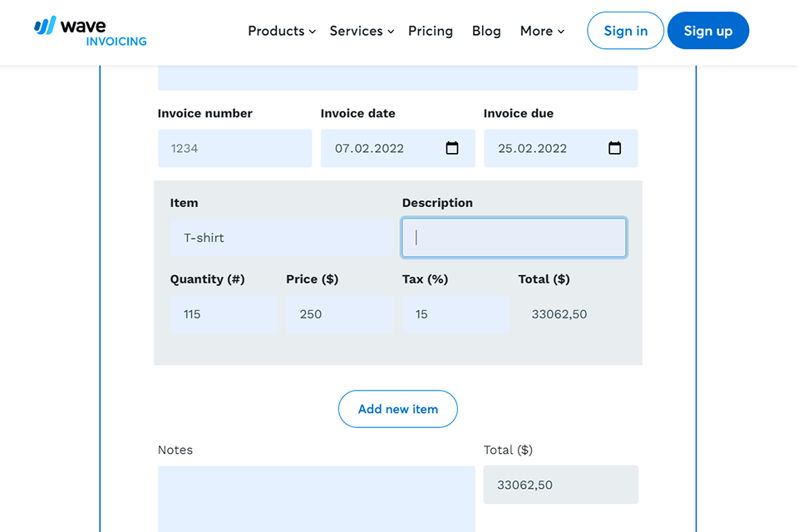
Task: Click inside the Notes text area
Action: click(316, 499)
